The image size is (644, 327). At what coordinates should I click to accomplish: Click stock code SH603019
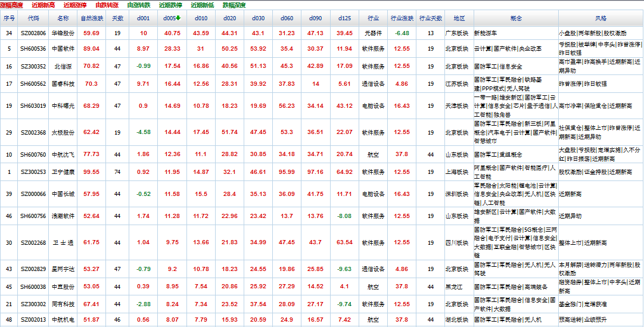[x=33, y=106]
